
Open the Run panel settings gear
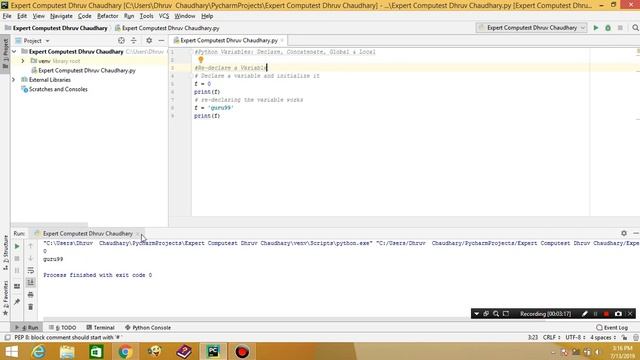click(x=624, y=233)
